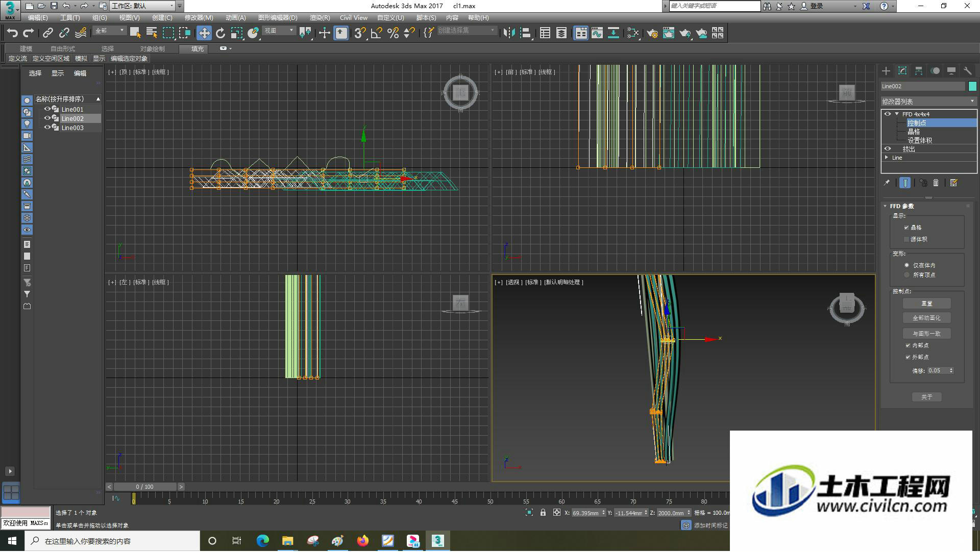
Task: Collapse the FFD 4x4x4 modifier tree
Action: [897, 114]
